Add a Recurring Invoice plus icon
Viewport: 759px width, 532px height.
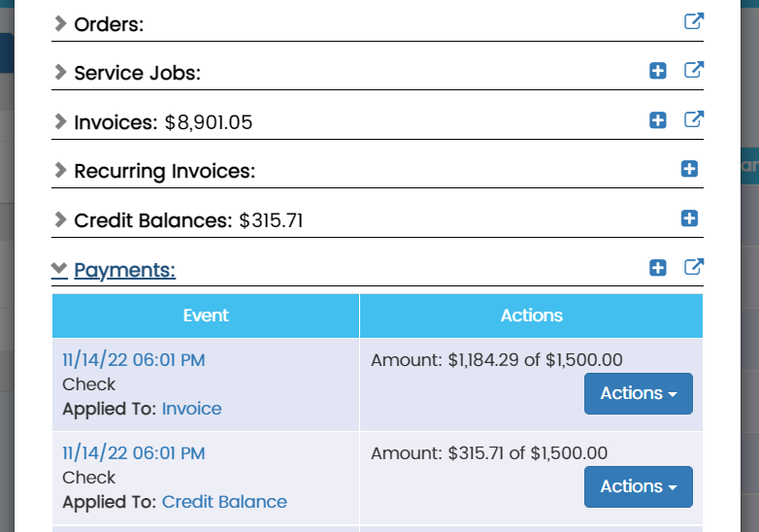point(689,169)
